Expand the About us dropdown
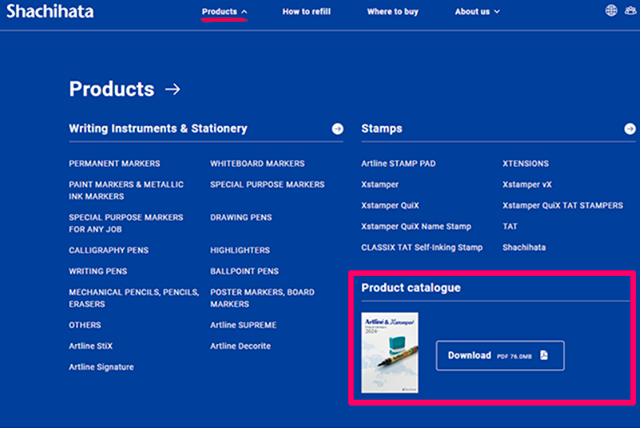 click(477, 12)
